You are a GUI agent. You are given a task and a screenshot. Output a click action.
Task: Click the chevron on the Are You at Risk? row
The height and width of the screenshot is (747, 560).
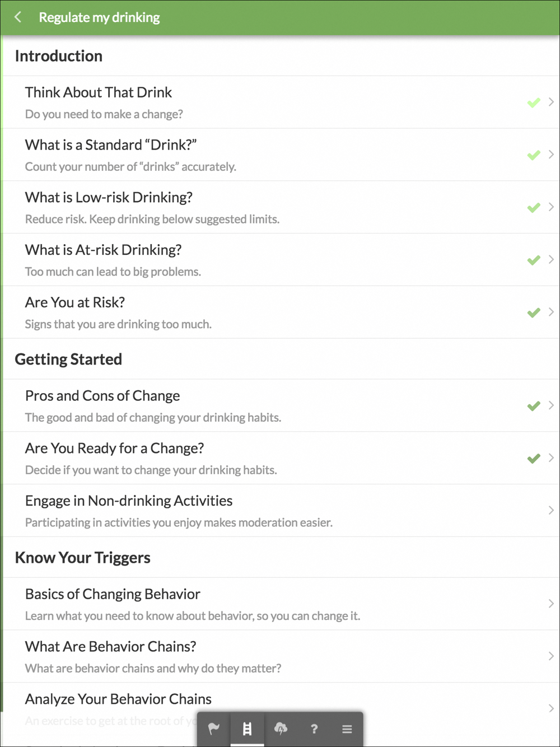[x=551, y=312]
